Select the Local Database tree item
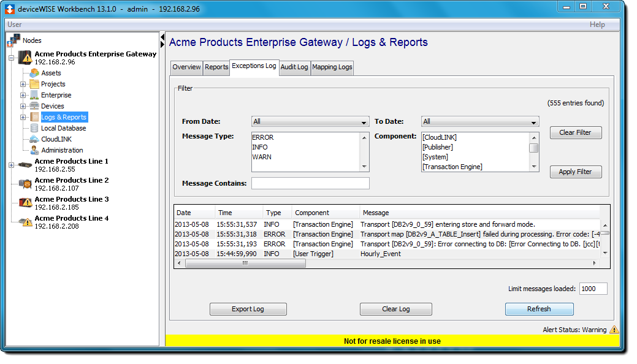637x364 pixels. (x=63, y=128)
